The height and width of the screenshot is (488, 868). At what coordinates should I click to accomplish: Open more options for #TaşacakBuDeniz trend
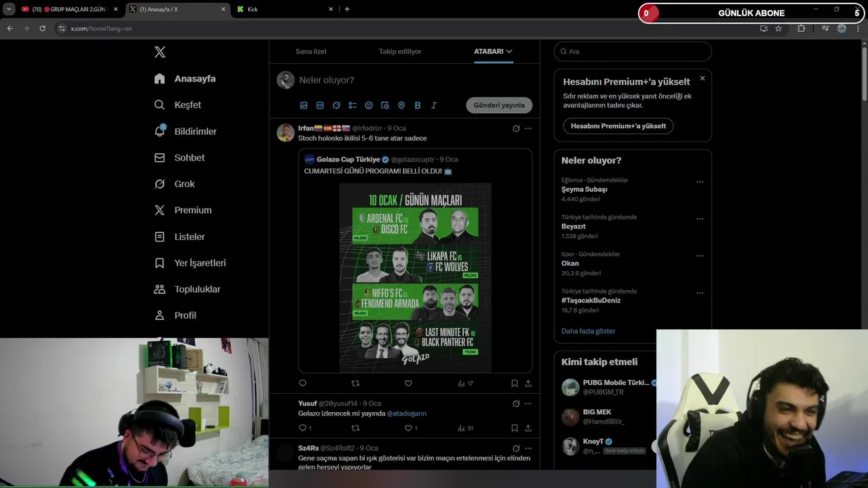pyautogui.click(x=700, y=293)
